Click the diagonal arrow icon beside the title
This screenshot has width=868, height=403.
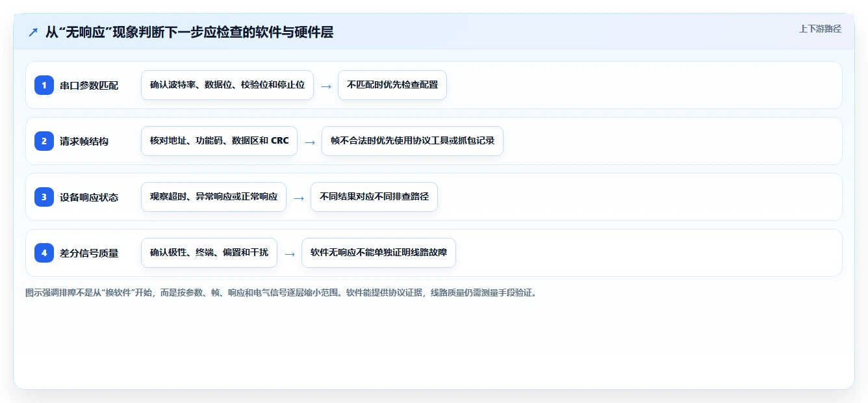(x=33, y=32)
